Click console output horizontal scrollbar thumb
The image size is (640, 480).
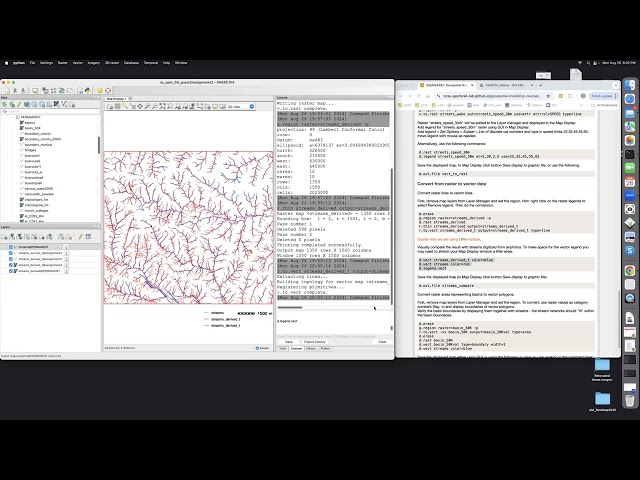click(290, 307)
